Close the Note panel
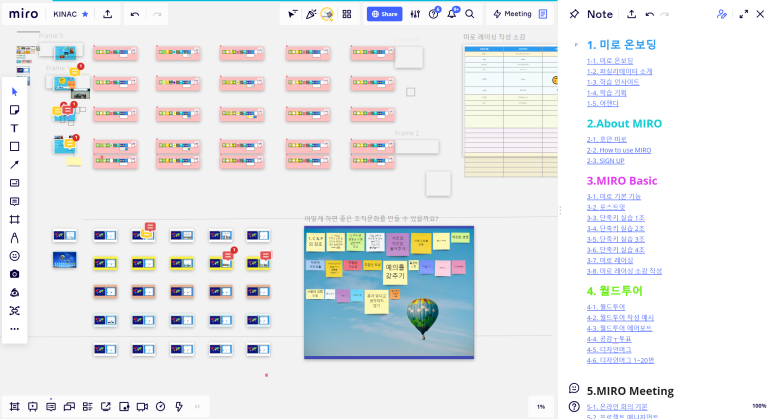 tap(760, 14)
